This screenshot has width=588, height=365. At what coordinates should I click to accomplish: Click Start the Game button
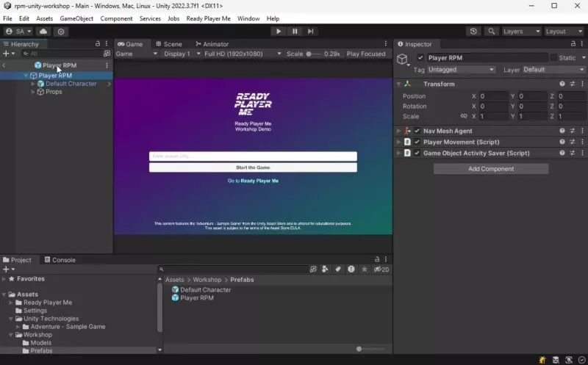coord(253,167)
